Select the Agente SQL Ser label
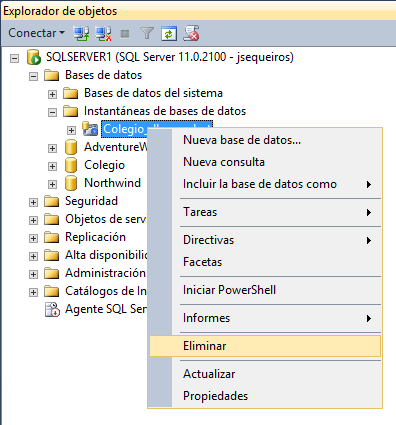 click(x=106, y=309)
